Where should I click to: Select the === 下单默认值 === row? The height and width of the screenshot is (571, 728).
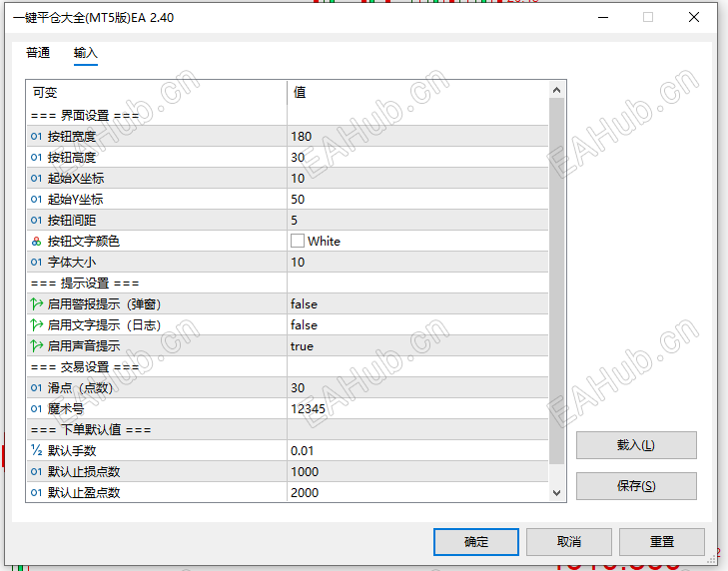(x=288, y=430)
